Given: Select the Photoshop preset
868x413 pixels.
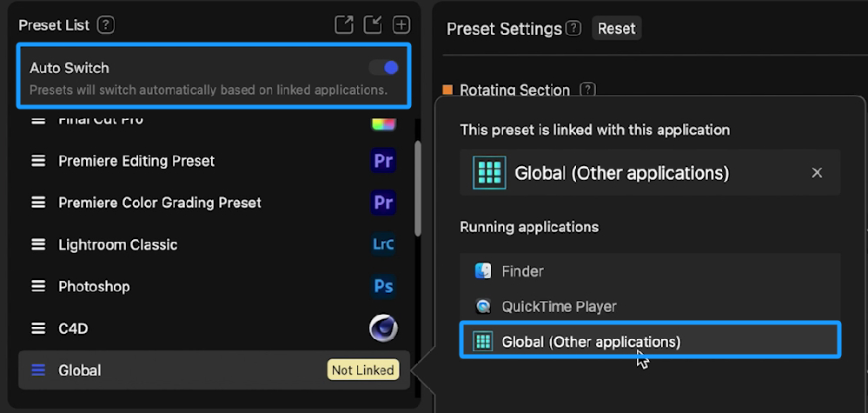Looking at the screenshot, I should pyautogui.click(x=215, y=286).
